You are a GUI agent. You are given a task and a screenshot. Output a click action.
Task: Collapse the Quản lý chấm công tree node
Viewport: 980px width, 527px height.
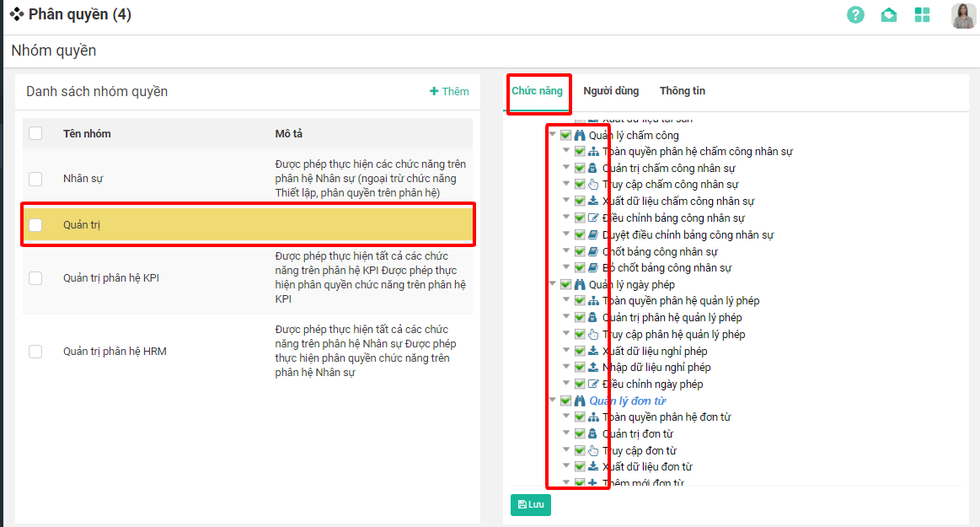tap(553, 135)
